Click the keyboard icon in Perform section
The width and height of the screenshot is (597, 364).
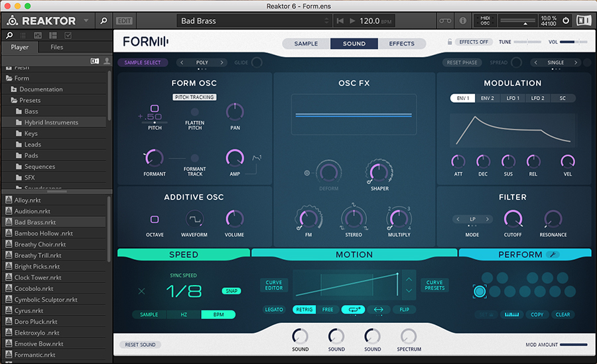click(x=512, y=315)
